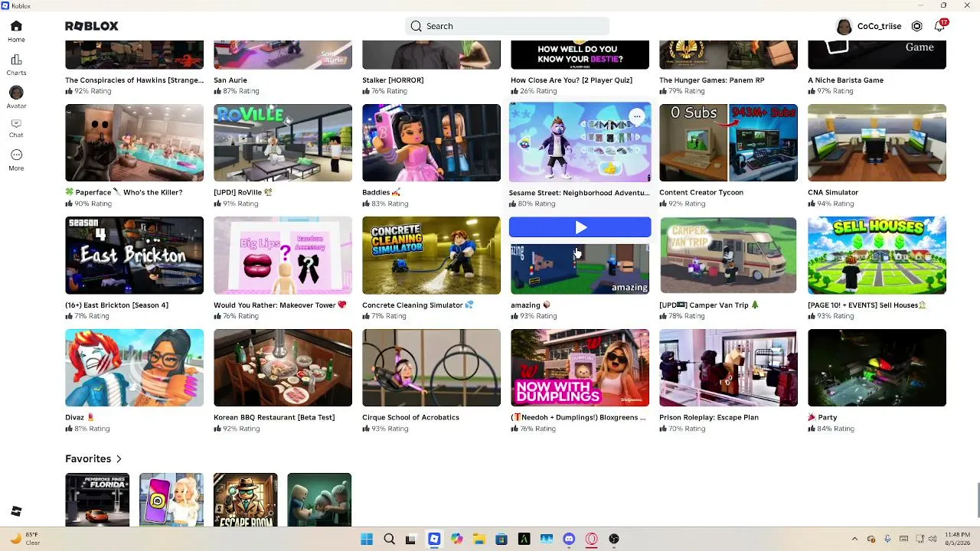Open Would You Rather Makeover Tower thumbnail
Viewport: 980px width, 551px height.
(283, 256)
